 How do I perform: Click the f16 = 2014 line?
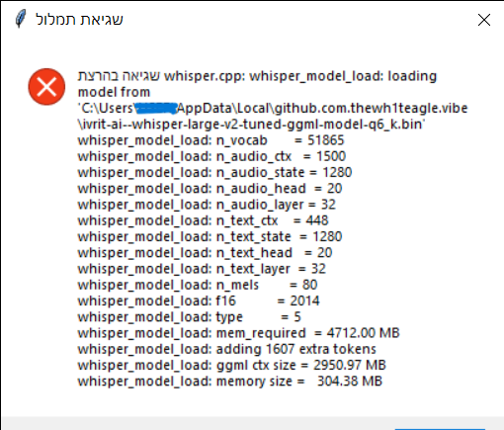[x=199, y=301]
